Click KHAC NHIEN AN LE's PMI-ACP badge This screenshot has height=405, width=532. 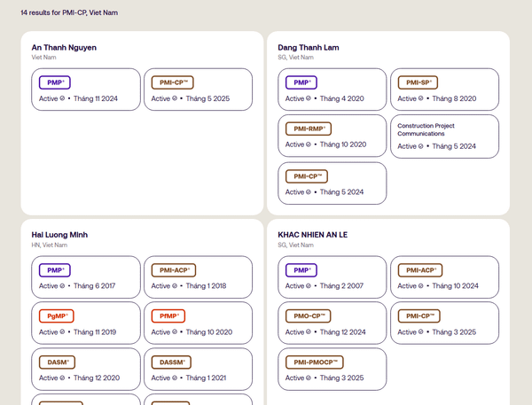pos(420,270)
